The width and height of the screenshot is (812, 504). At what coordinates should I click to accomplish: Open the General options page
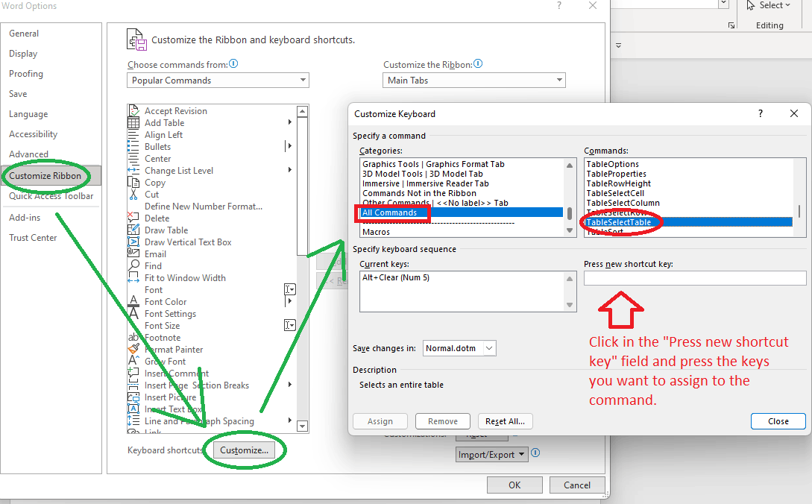pos(24,33)
